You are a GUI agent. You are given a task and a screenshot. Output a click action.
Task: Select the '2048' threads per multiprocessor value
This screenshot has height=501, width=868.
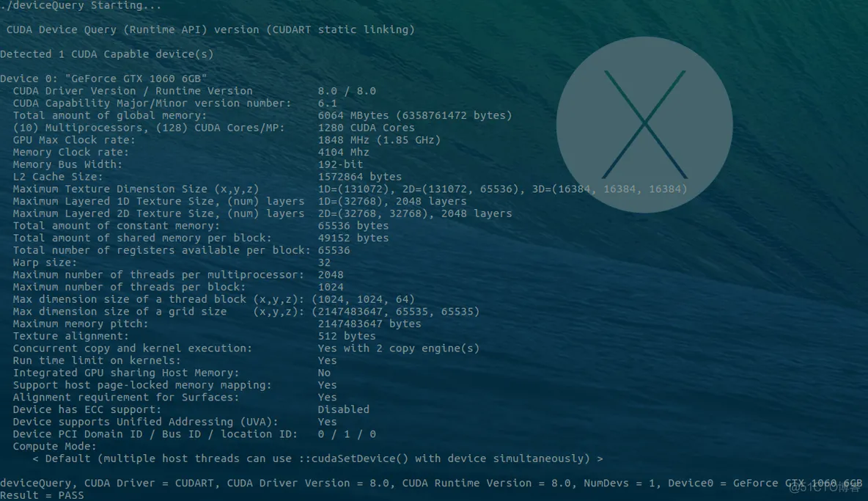tap(331, 274)
